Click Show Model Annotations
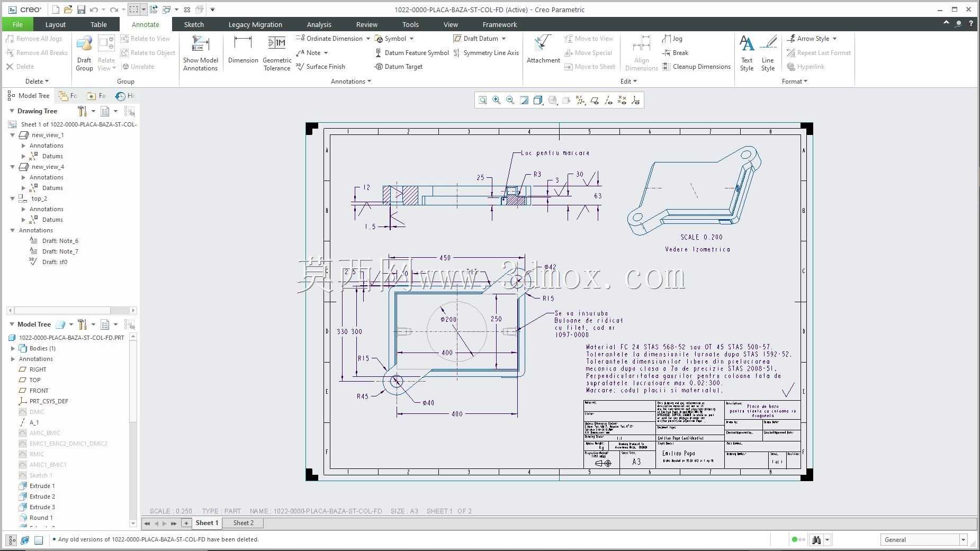Viewport: 980px width, 551px height. click(x=201, y=53)
